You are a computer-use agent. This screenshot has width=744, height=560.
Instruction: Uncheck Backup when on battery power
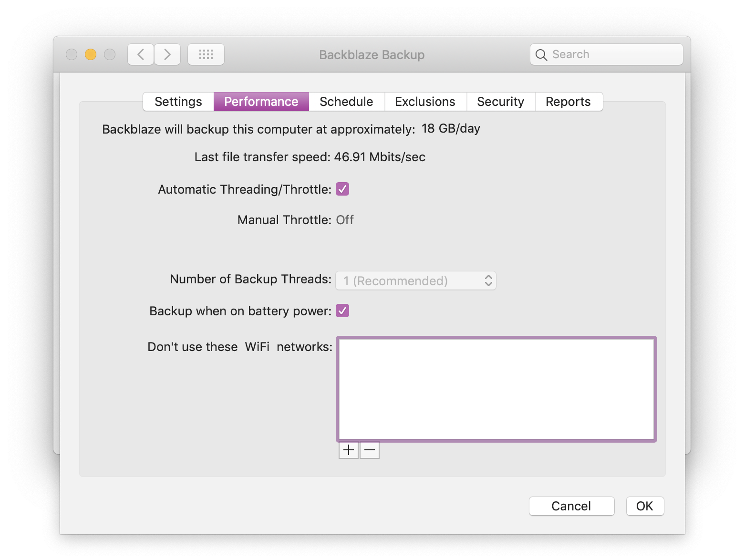point(342,311)
